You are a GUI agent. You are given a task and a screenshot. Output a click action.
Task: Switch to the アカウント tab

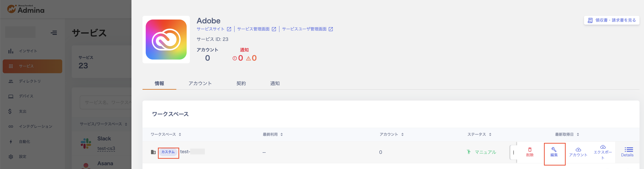click(x=200, y=83)
